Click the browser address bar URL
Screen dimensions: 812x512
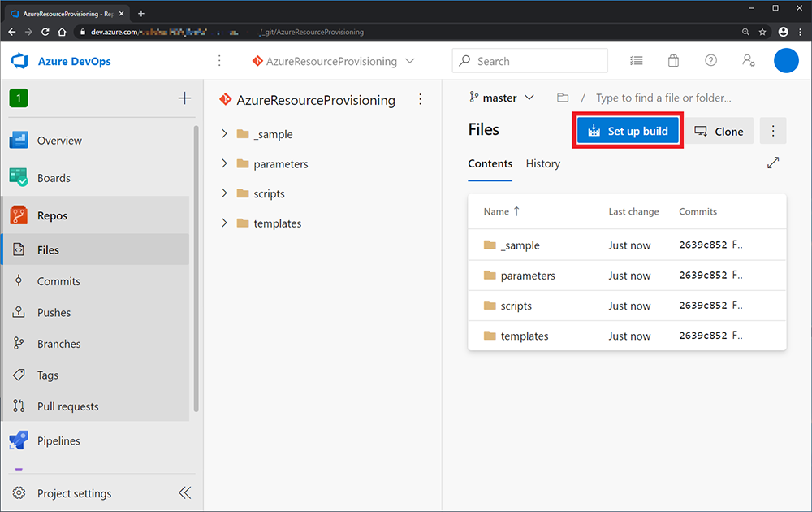[227, 32]
